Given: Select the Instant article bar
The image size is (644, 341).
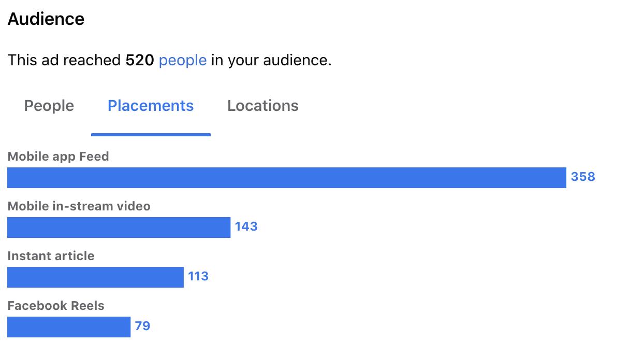Looking at the screenshot, I should (95, 277).
